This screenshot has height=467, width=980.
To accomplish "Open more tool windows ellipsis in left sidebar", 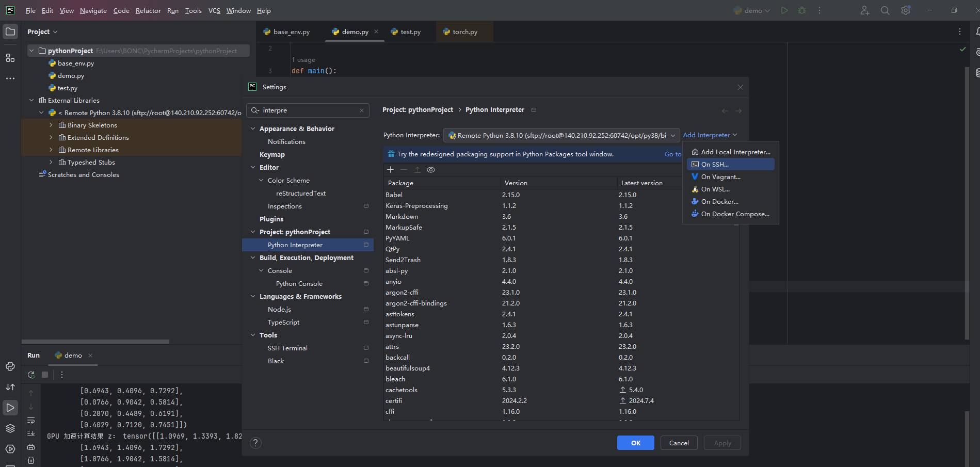I will tap(10, 78).
